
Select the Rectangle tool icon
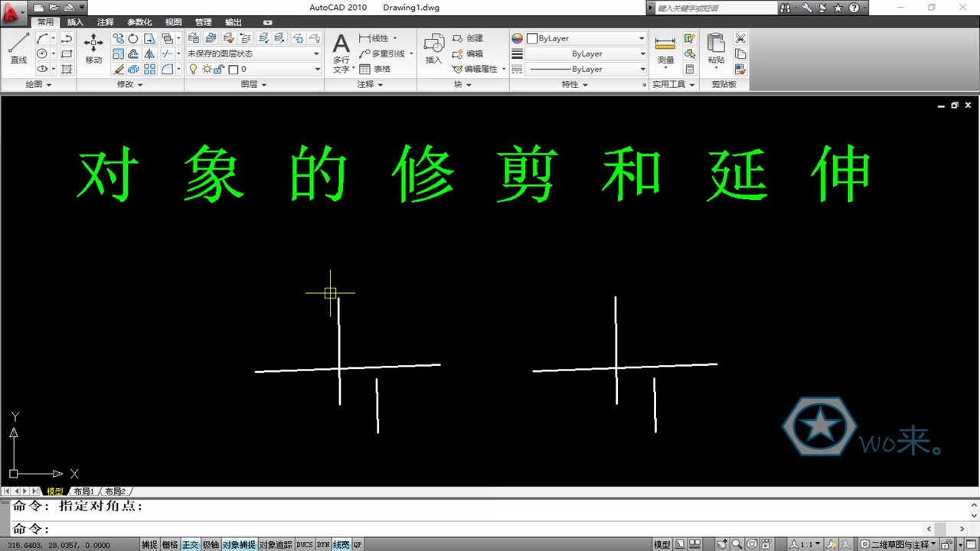click(67, 54)
